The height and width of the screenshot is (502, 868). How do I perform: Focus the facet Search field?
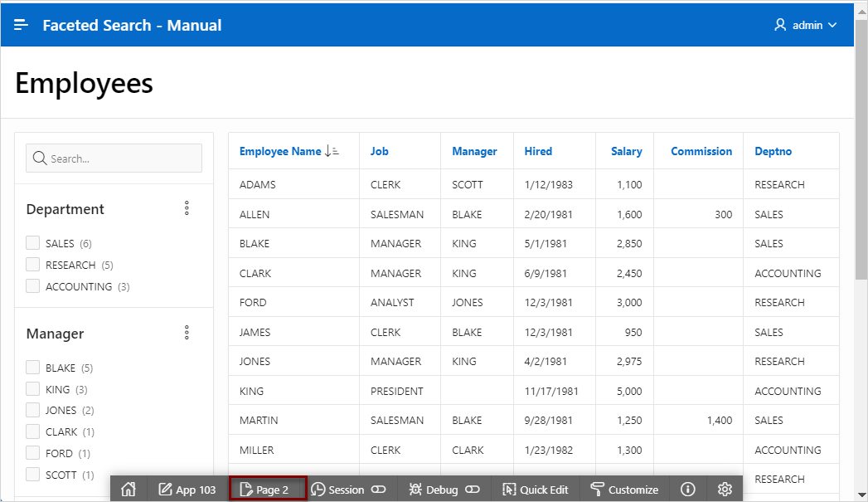(x=114, y=158)
